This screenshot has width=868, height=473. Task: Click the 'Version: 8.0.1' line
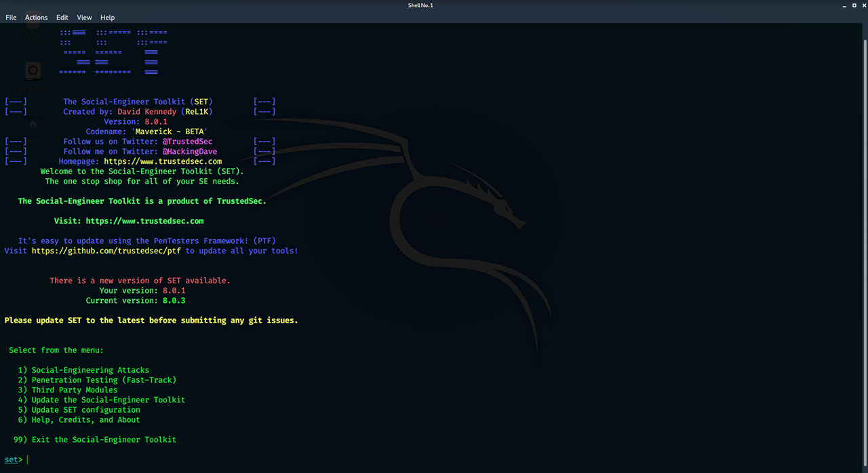point(136,122)
